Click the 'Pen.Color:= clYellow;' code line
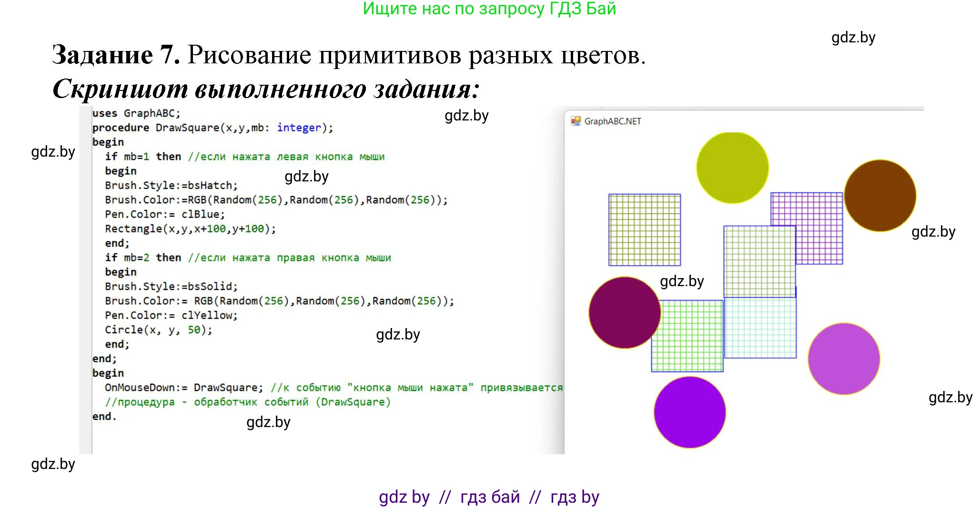980x508 pixels. 171,315
